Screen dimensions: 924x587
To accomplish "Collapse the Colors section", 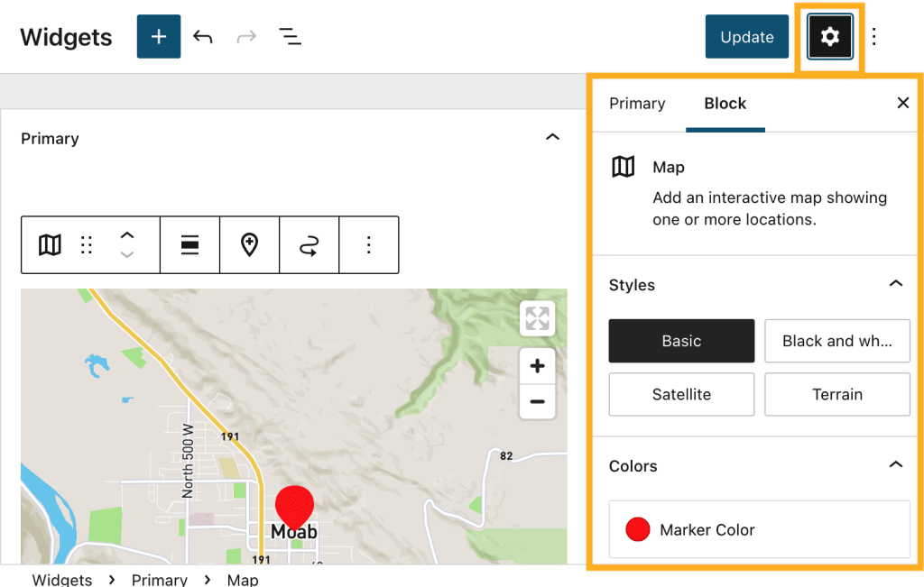I will [895, 464].
